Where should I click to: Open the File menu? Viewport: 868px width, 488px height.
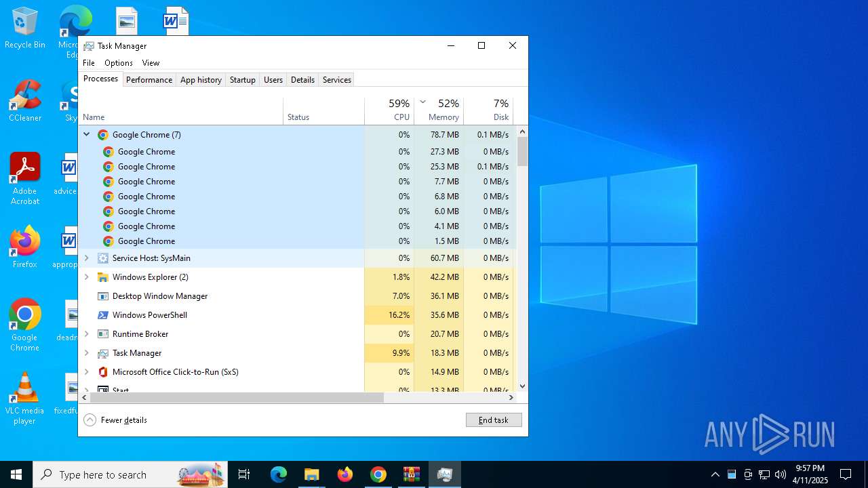click(x=89, y=63)
